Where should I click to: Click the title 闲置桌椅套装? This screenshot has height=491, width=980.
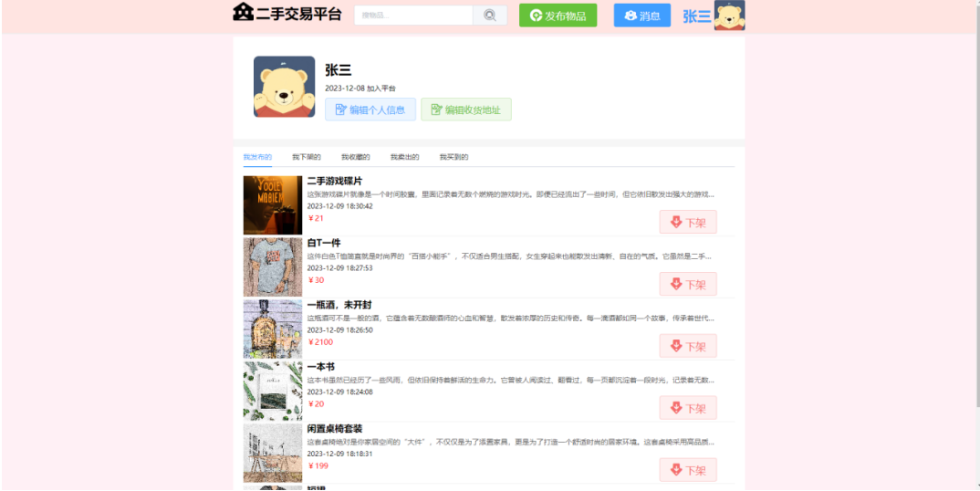(x=334, y=428)
